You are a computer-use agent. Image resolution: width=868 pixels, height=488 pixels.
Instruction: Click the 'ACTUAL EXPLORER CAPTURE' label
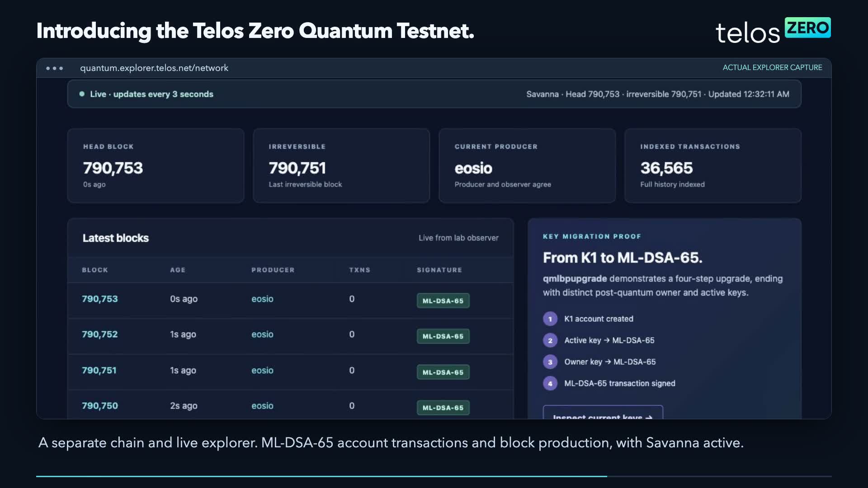[x=772, y=67]
